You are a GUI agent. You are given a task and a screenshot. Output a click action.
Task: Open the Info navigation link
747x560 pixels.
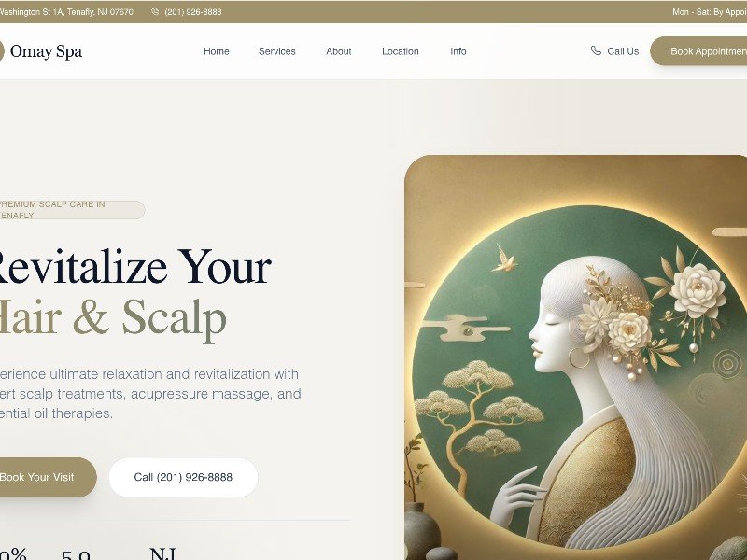click(458, 51)
